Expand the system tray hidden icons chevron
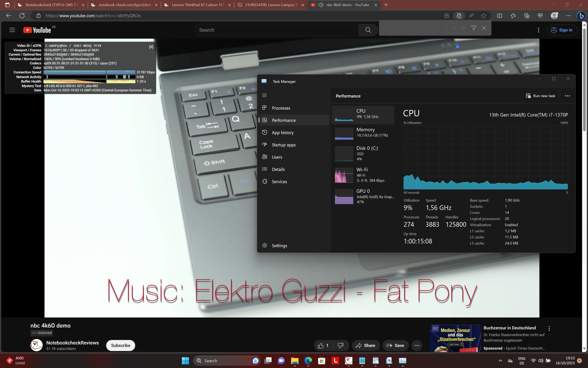Viewport: 588px width, 368px height. click(500, 361)
